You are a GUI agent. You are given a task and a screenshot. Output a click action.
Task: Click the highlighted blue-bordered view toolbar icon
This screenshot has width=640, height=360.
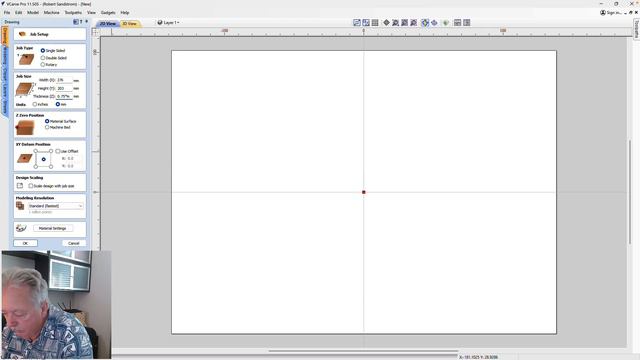click(x=425, y=23)
